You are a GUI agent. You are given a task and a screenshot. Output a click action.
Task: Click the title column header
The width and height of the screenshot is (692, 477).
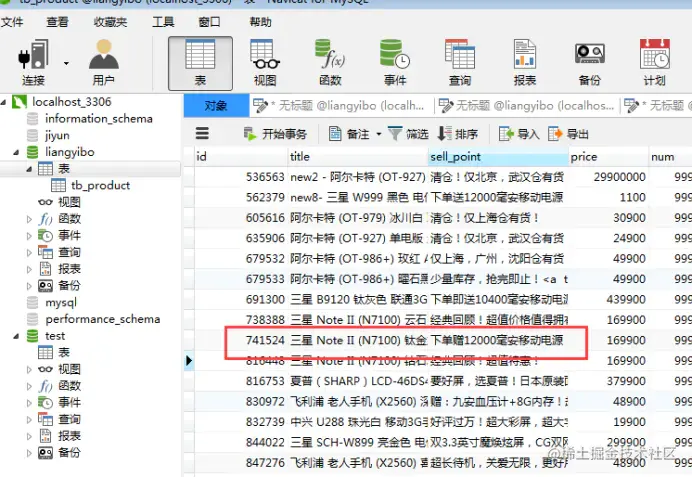tap(358, 157)
